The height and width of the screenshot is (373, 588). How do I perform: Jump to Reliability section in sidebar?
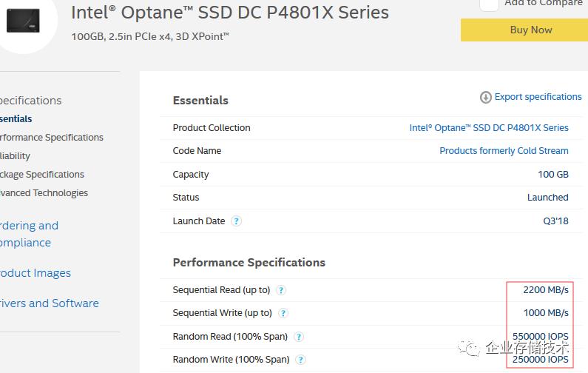pos(16,155)
